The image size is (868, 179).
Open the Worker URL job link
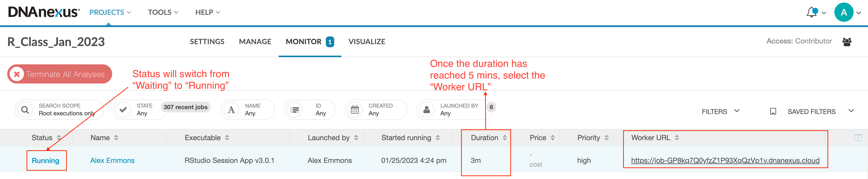725,161
